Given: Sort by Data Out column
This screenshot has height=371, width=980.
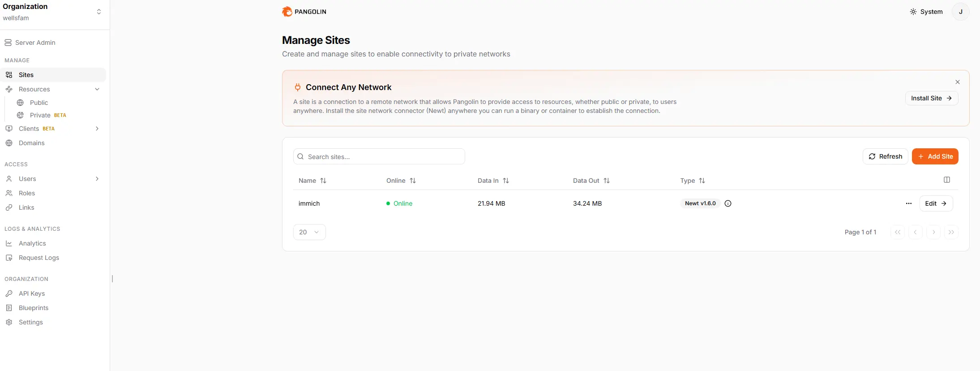Looking at the screenshot, I should (x=591, y=181).
